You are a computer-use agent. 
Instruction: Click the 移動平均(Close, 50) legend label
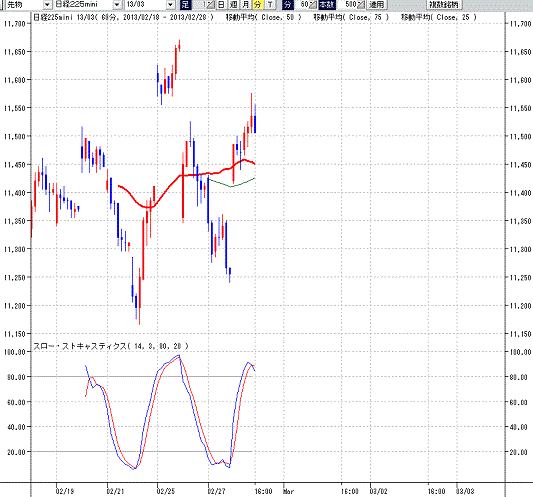tap(263, 17)
